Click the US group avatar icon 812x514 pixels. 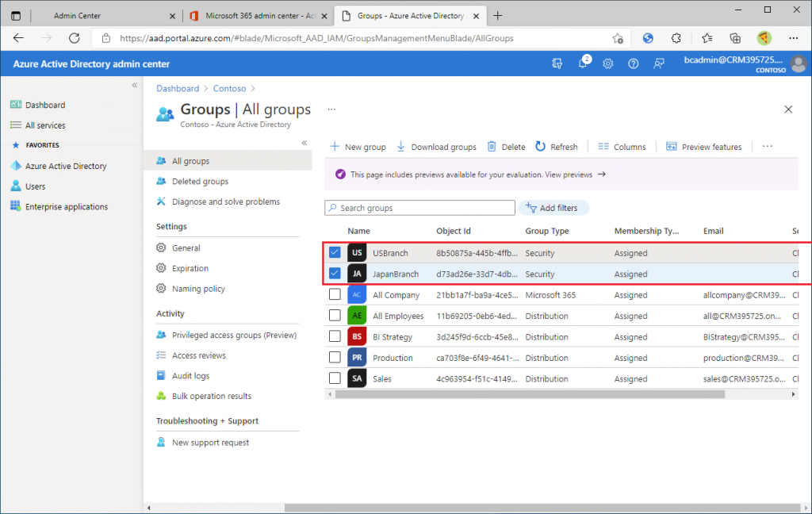click(357, 253)
